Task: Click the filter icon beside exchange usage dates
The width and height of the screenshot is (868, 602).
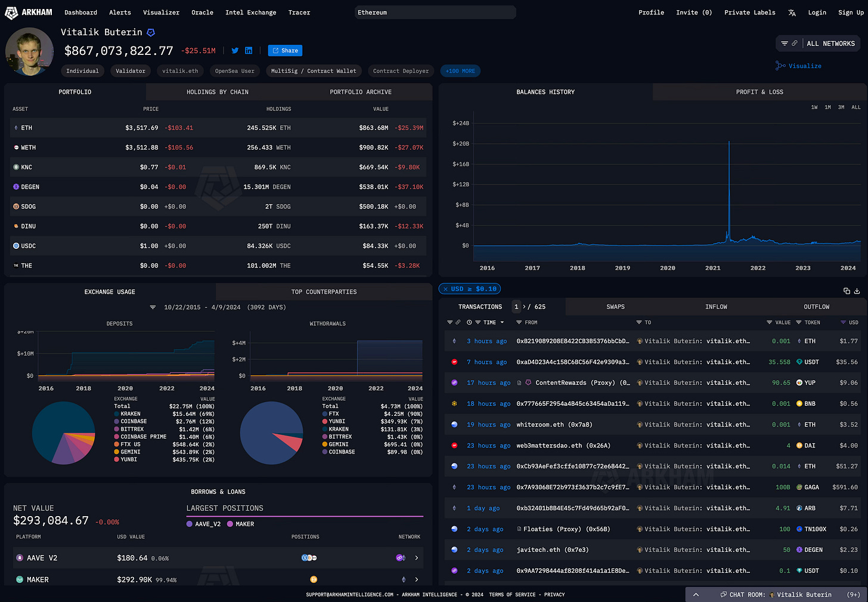Action: pos(153,307)
